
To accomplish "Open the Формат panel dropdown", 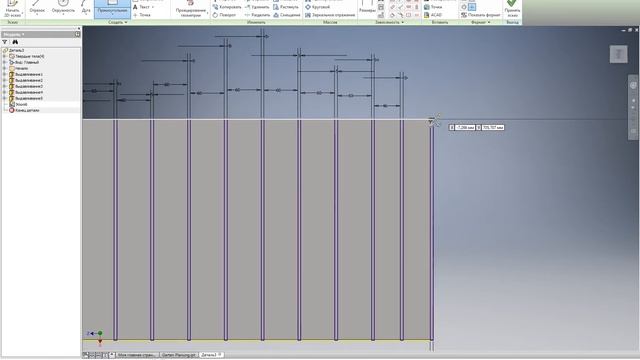I will coord(480,22).
